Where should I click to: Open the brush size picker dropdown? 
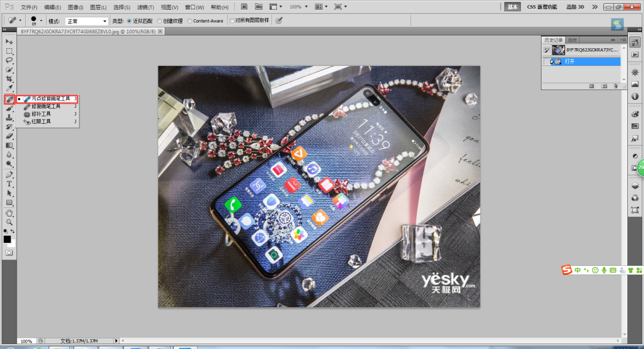coord(41,21)
